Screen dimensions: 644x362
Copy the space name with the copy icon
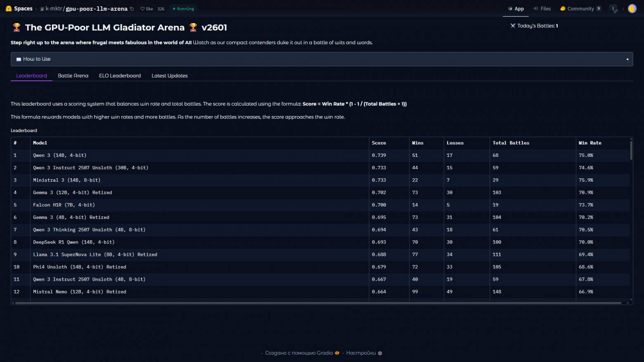coord(132,9)
